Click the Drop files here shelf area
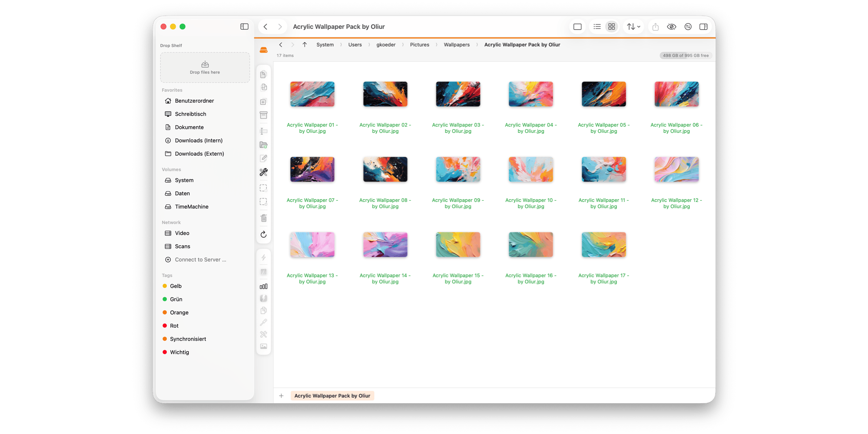 point(205,68)
